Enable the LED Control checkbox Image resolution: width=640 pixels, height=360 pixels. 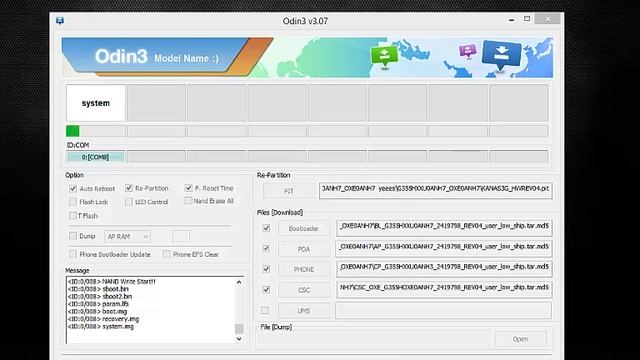pyautogui.click(x=129, y=202)
